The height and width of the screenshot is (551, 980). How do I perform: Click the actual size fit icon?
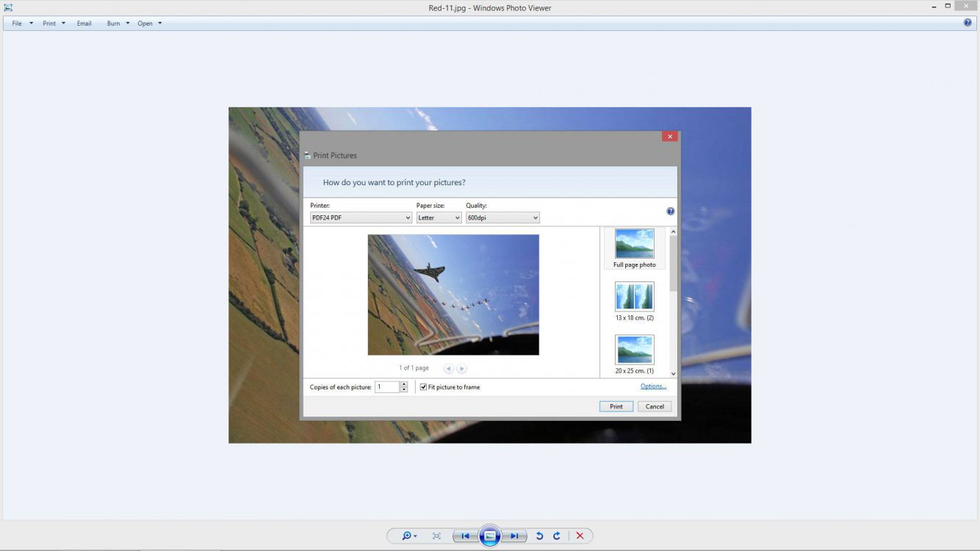(436, 536)
